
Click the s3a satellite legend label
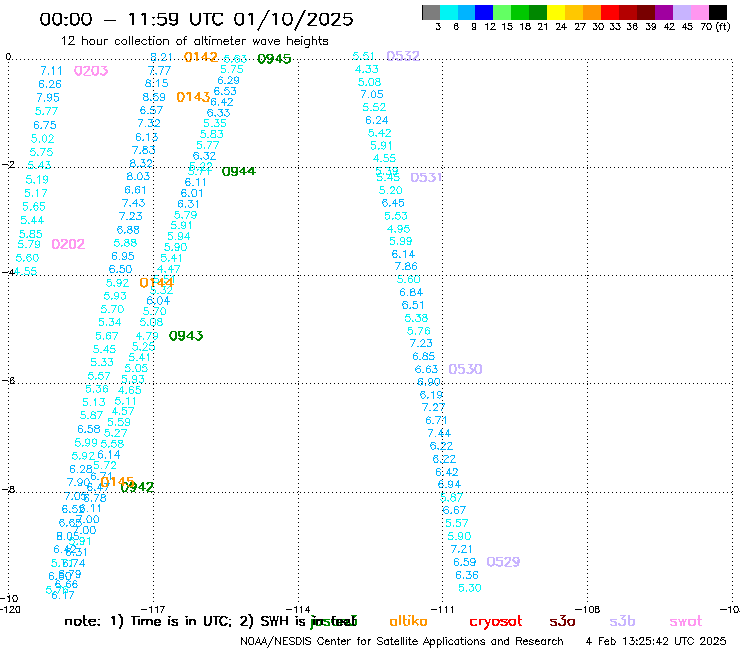click(x=562, y=622)
